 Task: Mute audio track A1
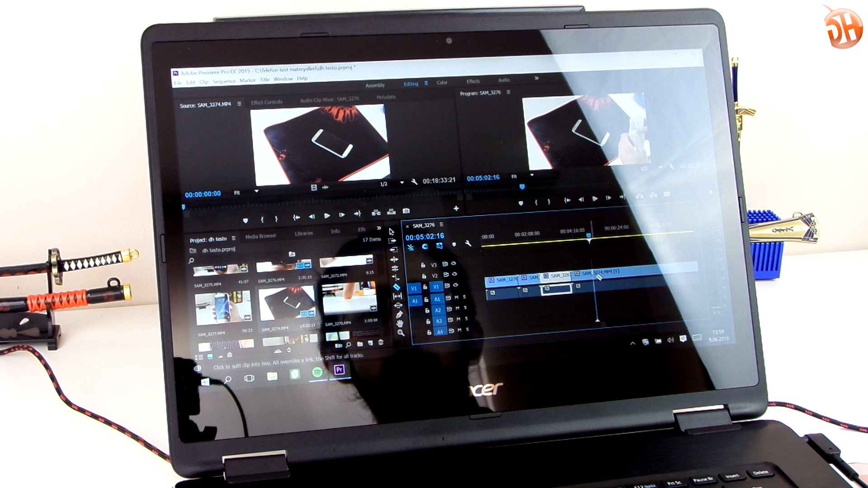tap(457, 297)
